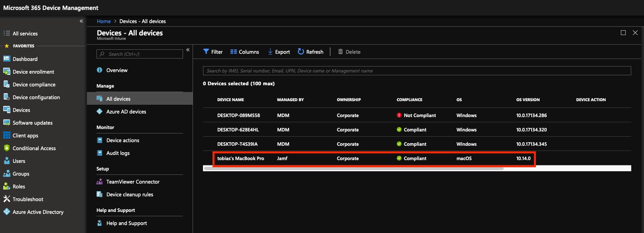Click the Devices icon in the favorites sidebar
This screenshot has width=644, height=233.
pyautogui.click(x=6, y=110)
